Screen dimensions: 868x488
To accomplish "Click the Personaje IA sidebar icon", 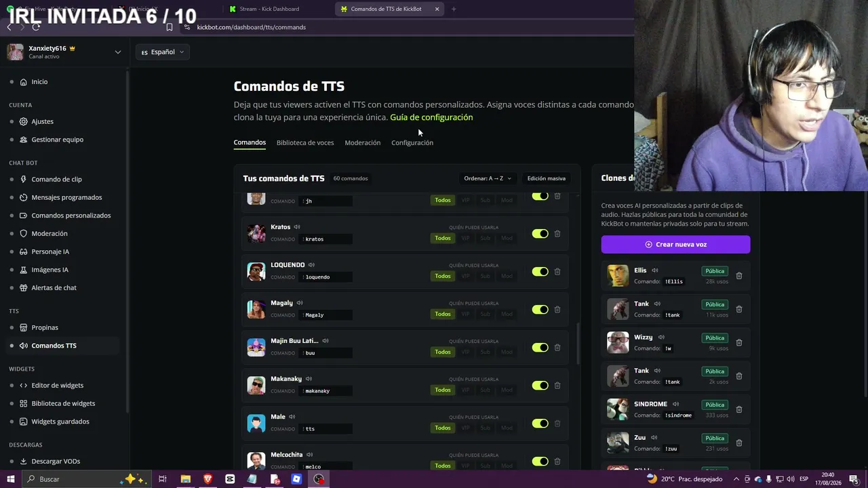I will [x=23, y=251].
